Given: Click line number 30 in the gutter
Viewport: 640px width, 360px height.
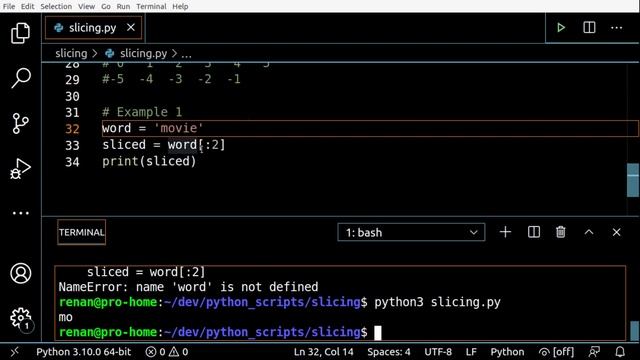Looking at the screenshot, I should (72, 96).
